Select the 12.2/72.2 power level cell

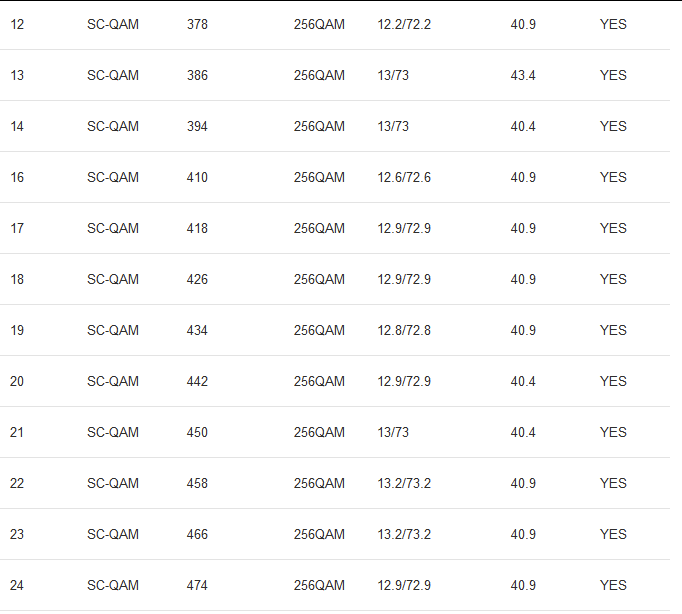[x=404, y=24]
